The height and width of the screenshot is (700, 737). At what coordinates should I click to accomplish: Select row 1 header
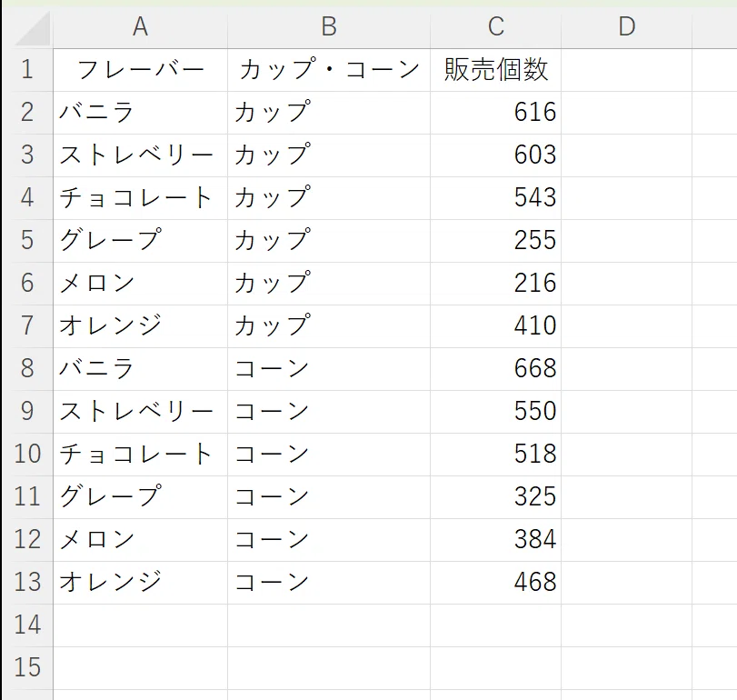[27, 70]
